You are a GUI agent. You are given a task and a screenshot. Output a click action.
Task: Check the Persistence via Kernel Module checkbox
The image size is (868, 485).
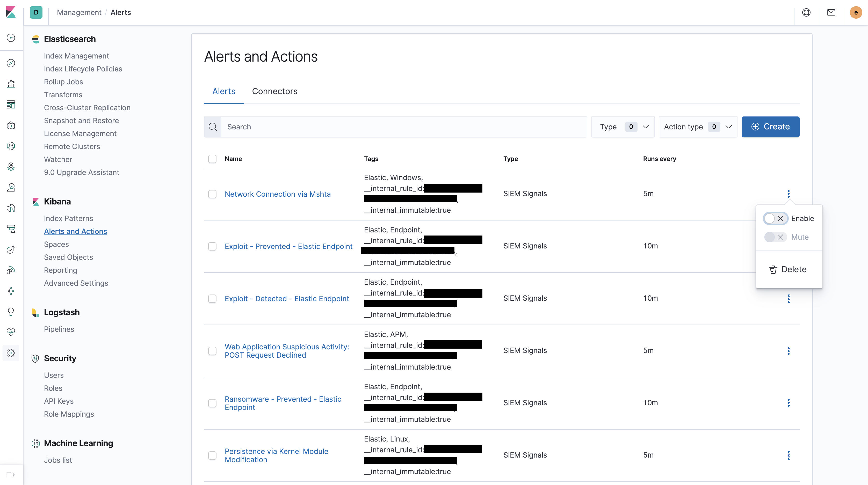[x=212, y=455]
